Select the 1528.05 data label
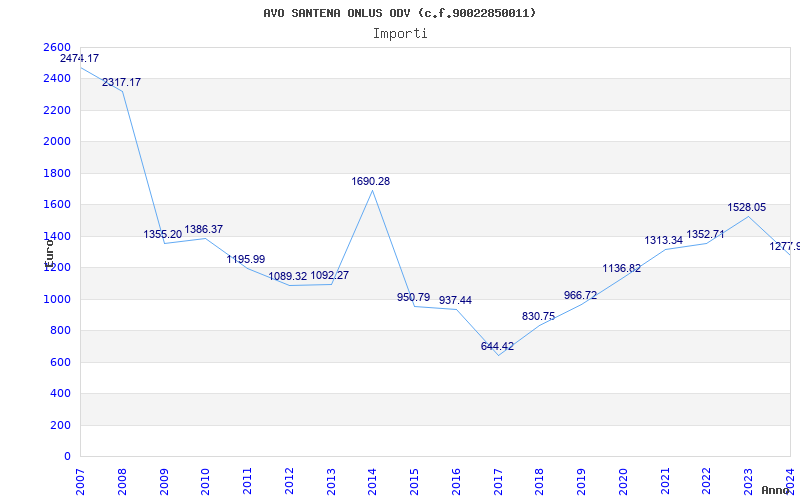Viewport: 800px width, 500px height. click(746, 207)
